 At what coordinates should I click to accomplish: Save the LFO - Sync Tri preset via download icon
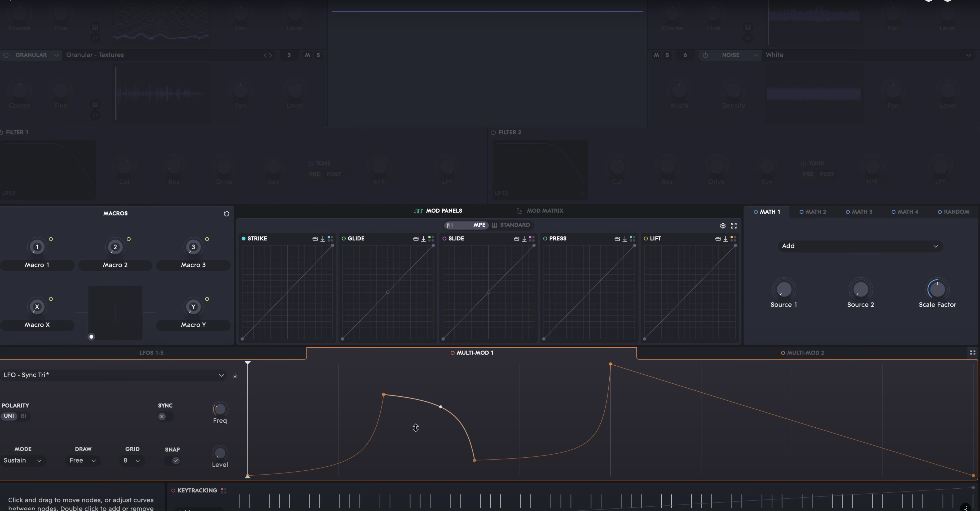click(x=235, y=376)
